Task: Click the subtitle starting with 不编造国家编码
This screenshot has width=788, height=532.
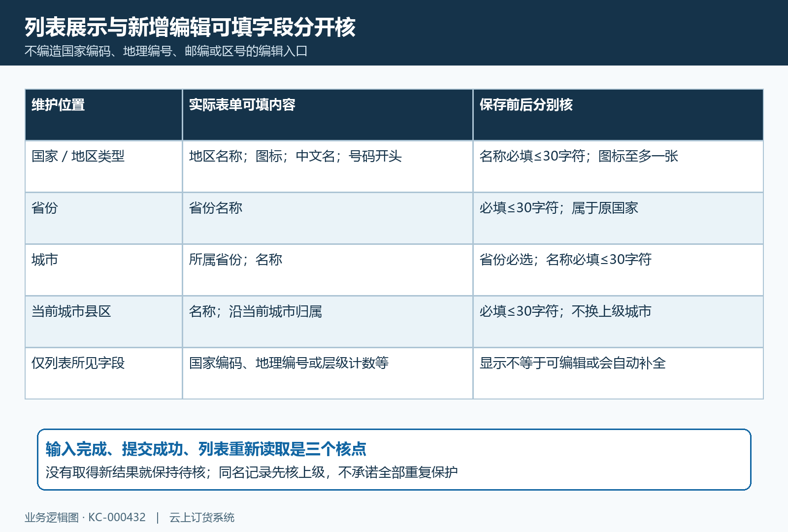Action: point(166,51)
